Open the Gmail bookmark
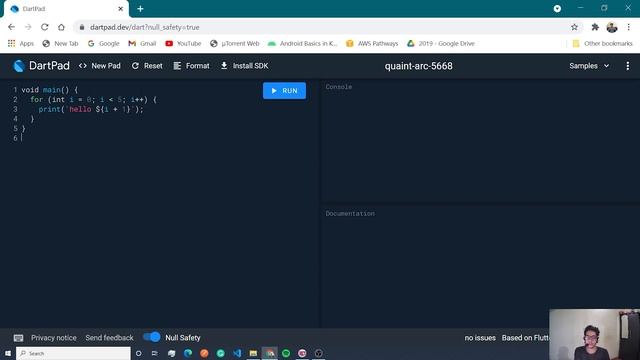This screenshot has width=640, height=360. pos(142,43)
